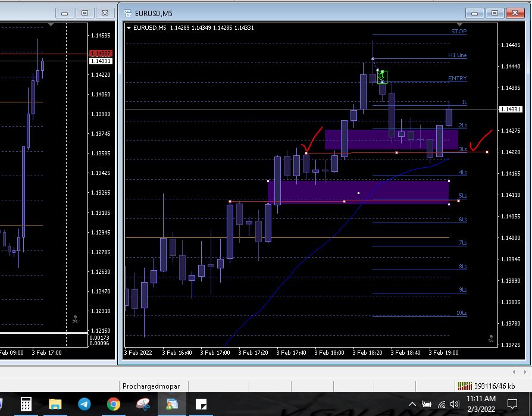Open the black-and-white square taskbar app
This screenshot has width=532, height=416.
[201, 404]
